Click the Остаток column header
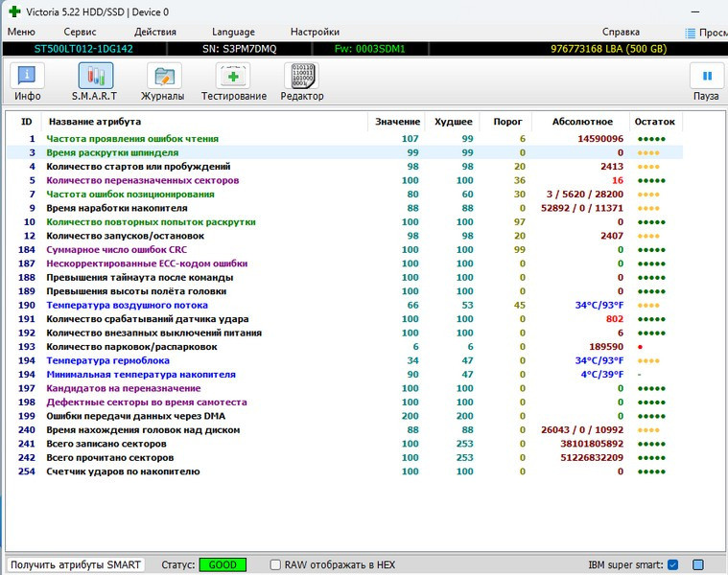The image size is (728, 575). pyautogui.click(x=655, y=122)
